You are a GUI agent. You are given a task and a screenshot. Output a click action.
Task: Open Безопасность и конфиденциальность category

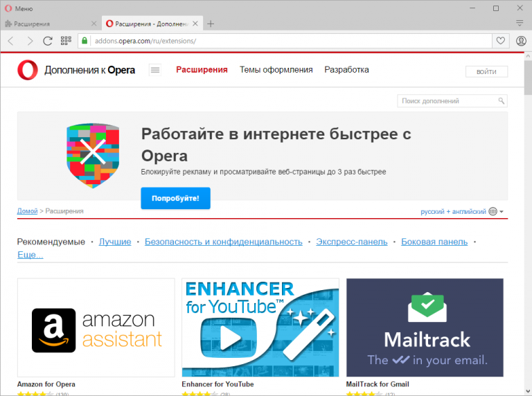click(x=224, y=242)
